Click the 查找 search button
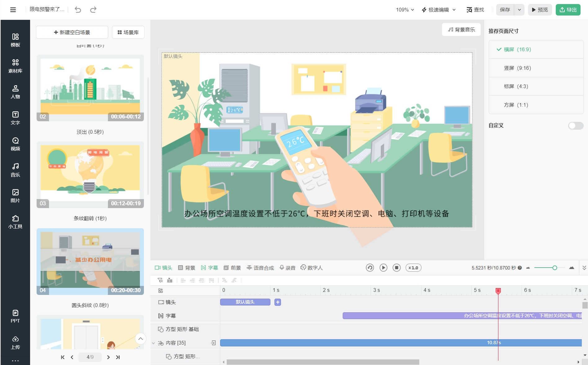588x365 pixels. pos(475,10)
